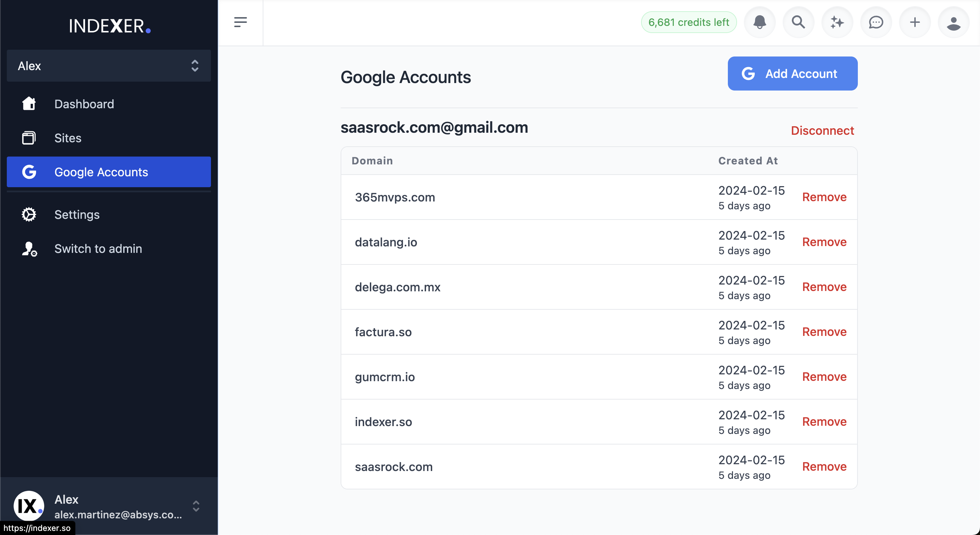The image size is (980, 535).
Task: Click the sparkles AI icon
Action: coord(837,22)
